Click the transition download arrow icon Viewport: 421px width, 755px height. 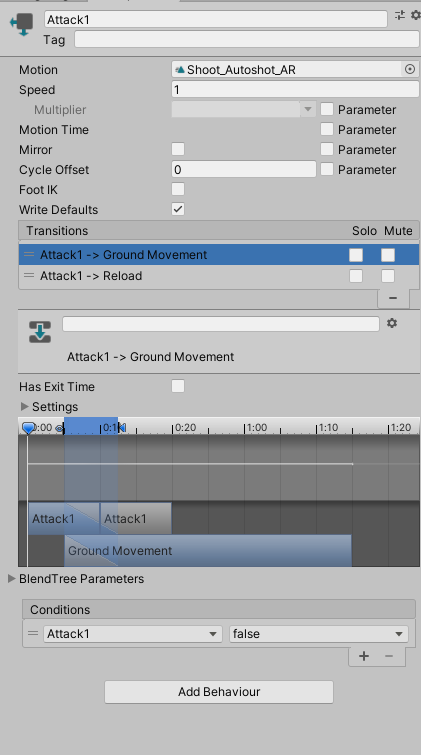(x=40, y=332)
